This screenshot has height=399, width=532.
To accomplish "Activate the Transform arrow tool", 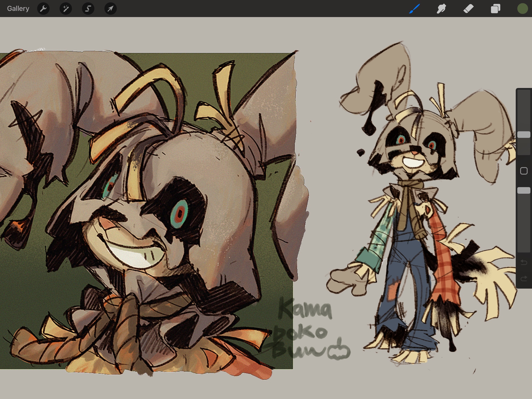I will pos(110,9).
